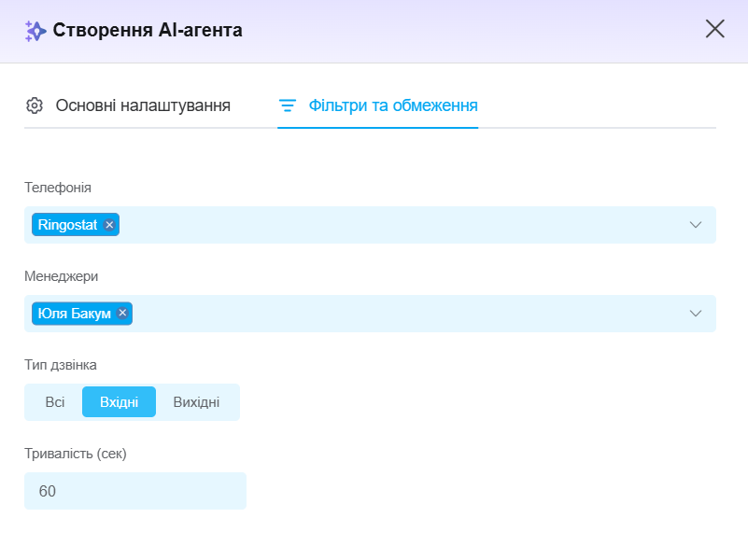Click the Ringostat chip label
The height and width of the screenshot is (560, 748).
(67, 225)
